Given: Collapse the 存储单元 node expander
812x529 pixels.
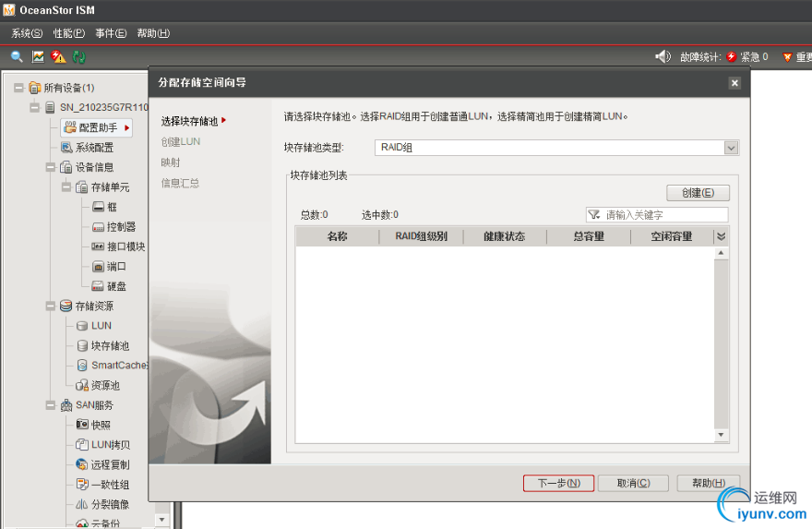Looking at the screenshot, I should click(66, 186).
